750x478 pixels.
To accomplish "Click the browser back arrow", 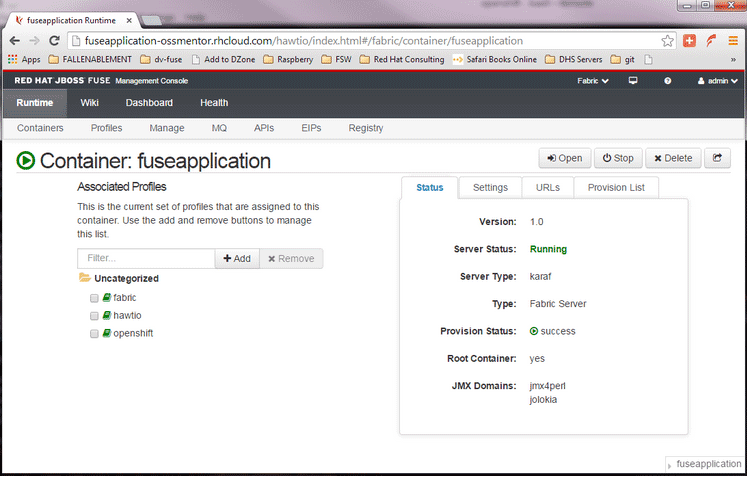I will tap(14, 41).
